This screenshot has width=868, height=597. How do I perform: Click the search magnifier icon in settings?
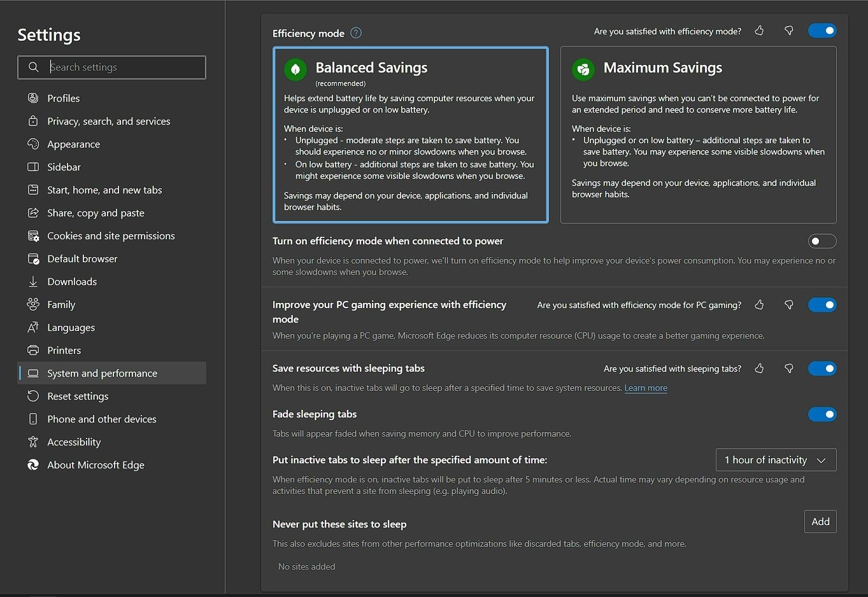point(33,67)
